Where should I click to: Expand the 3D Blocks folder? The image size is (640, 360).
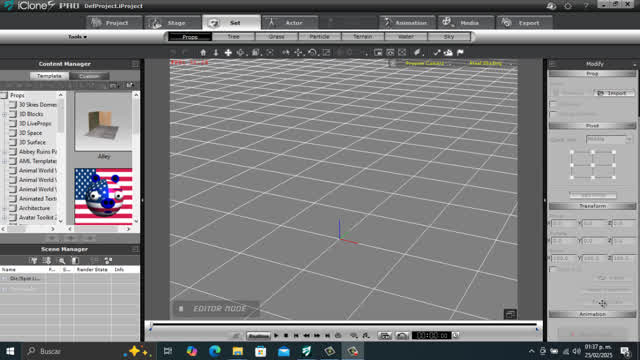pos(4,114)
